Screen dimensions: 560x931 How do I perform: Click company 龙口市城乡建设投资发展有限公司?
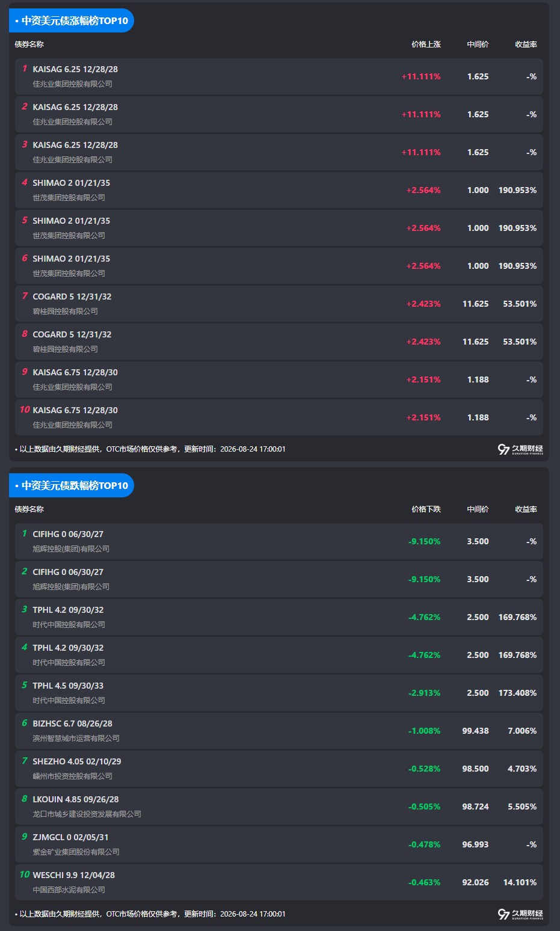[87, 814]
